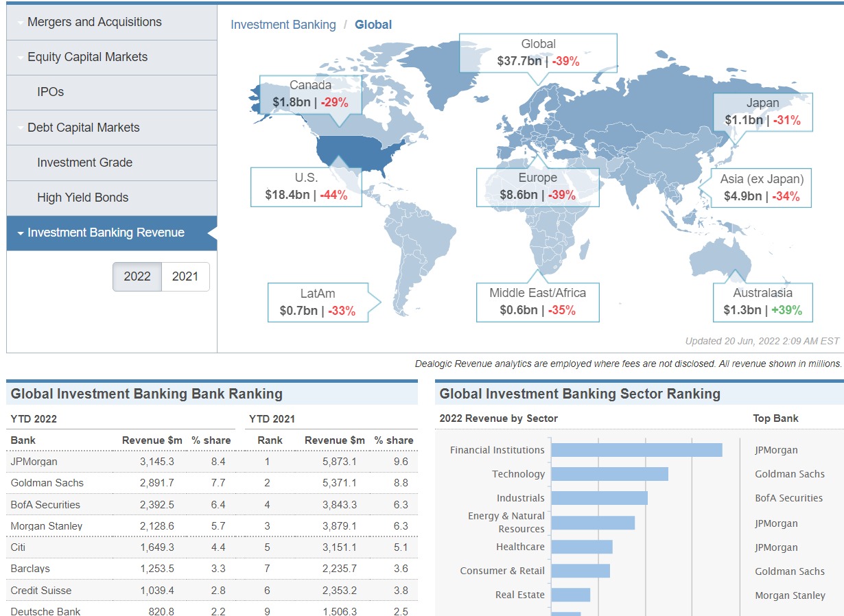Select the Canada region callout
The height and width of the screenshot is (616, 844).
[x=310, y=94]
